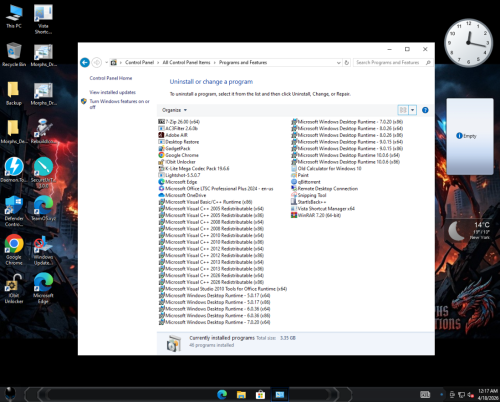The width and height of the screenshot is (500, 402).
Task: Open TeamOS.xyz Edge shortcut on desktop
Action: tap(43, 208)
